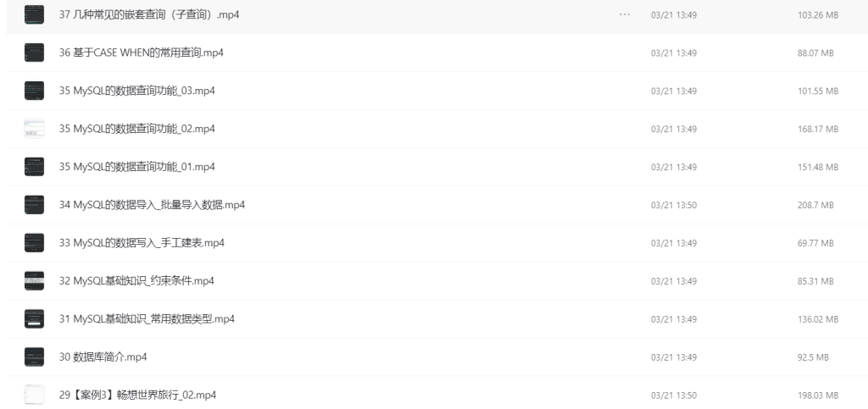Open the file name 35 MySQL的数据查询功能_01.mp4
868x409 pixels.
[136, 167]
